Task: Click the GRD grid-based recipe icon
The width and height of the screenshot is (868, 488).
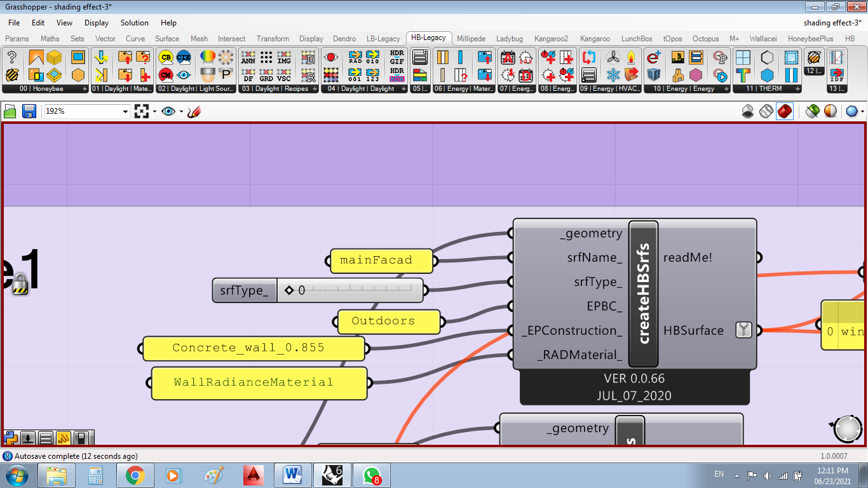Action: (x=266, y=74)
